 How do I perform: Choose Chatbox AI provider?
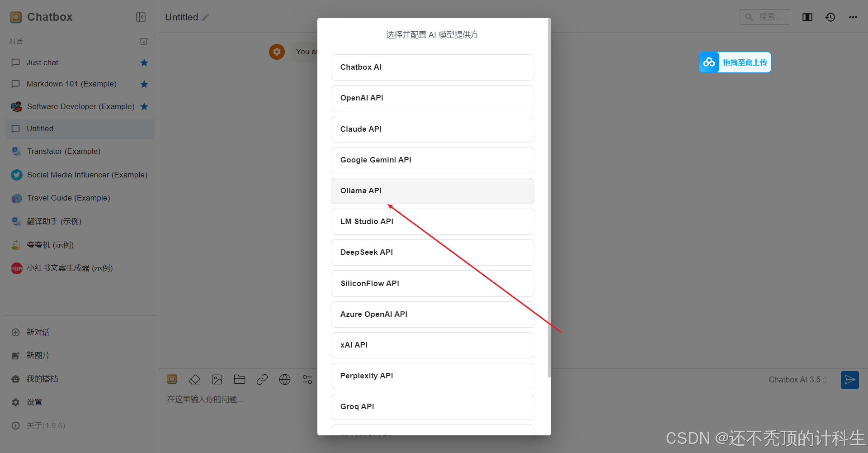pyautogui.click(x=433, y=67)
